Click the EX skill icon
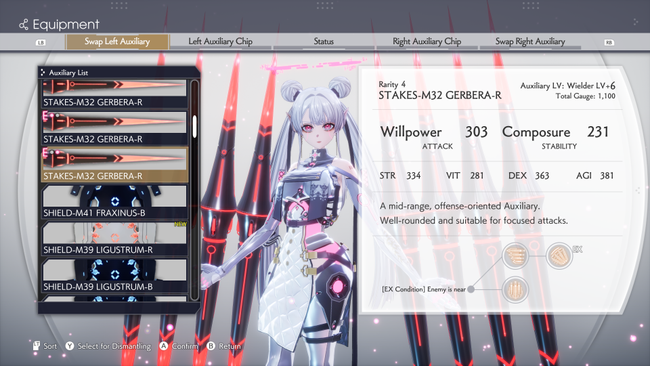 tap(559, 256)
